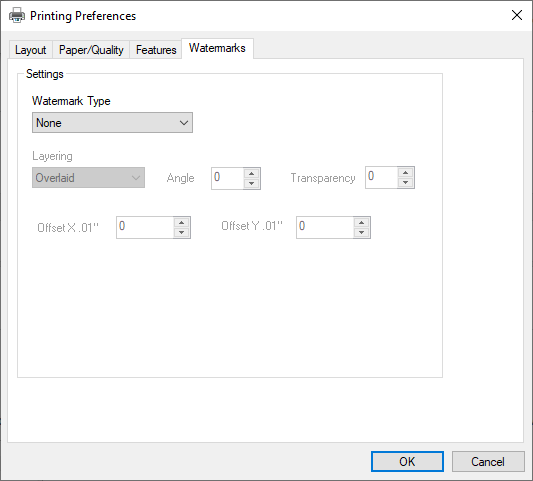Increase the Angle value with up arrow
Image resolution: width=533 pixels, height=481 pixels.
pyautogui.click(x=252, y=173)
